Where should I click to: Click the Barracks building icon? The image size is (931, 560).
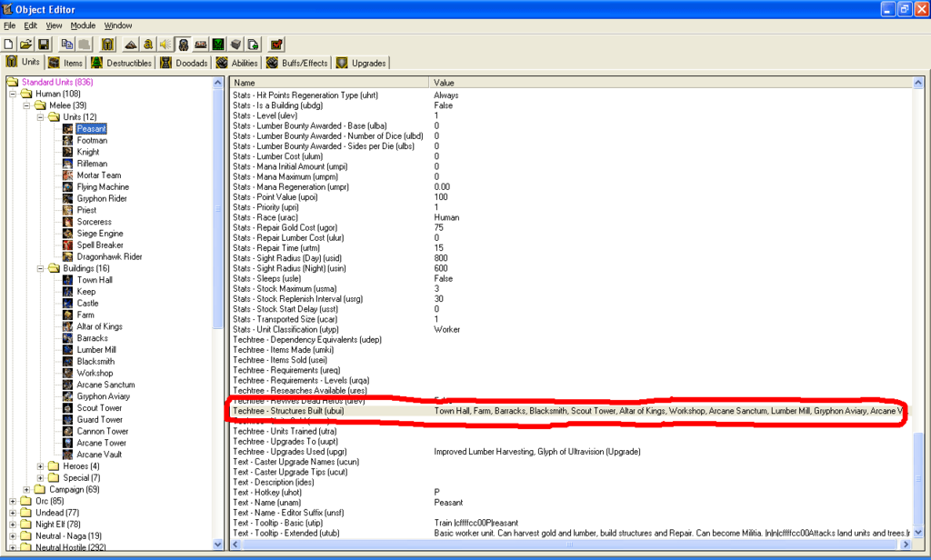(68, 338)
